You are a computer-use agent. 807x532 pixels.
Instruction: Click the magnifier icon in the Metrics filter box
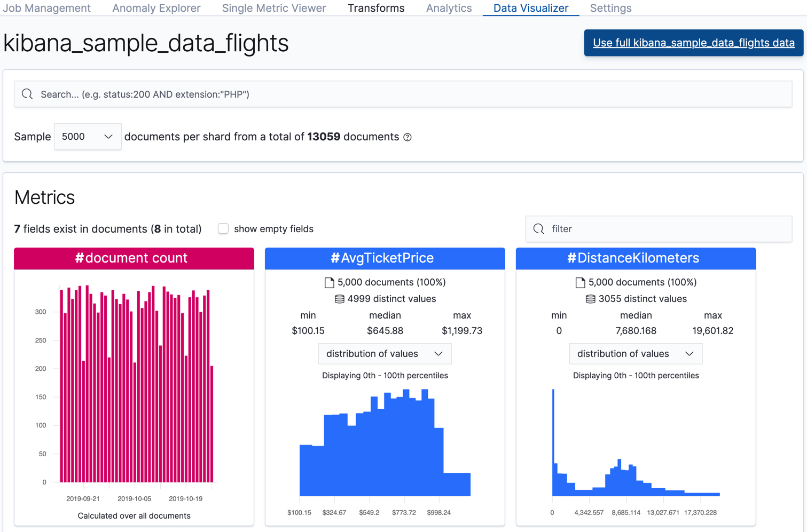(538, 229)
